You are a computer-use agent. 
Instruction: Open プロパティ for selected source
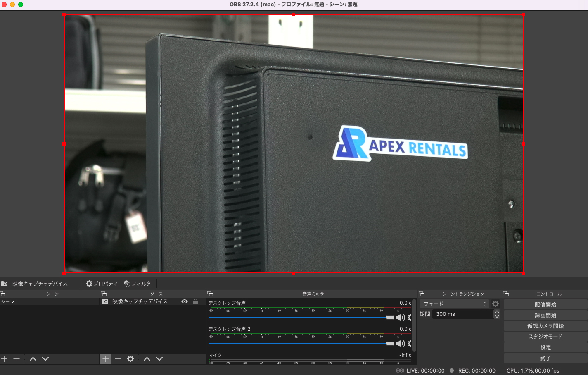[102, 284]
